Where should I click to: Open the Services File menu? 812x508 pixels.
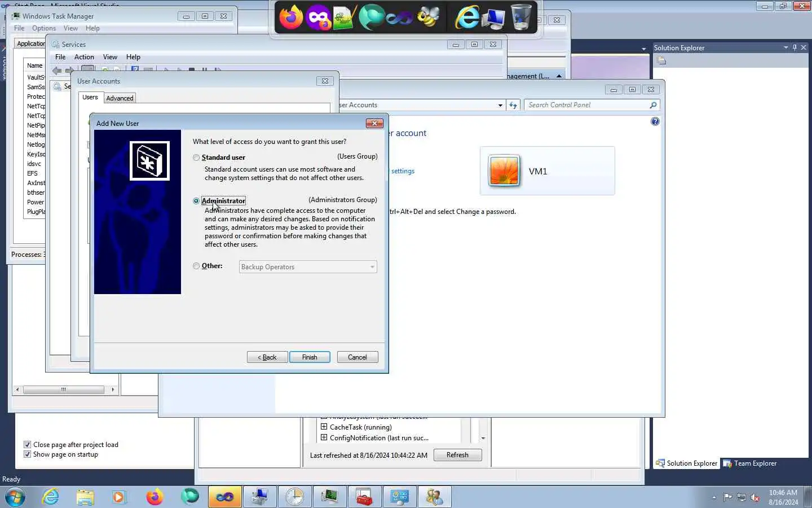pyautogui.click(x=60, y=57)
